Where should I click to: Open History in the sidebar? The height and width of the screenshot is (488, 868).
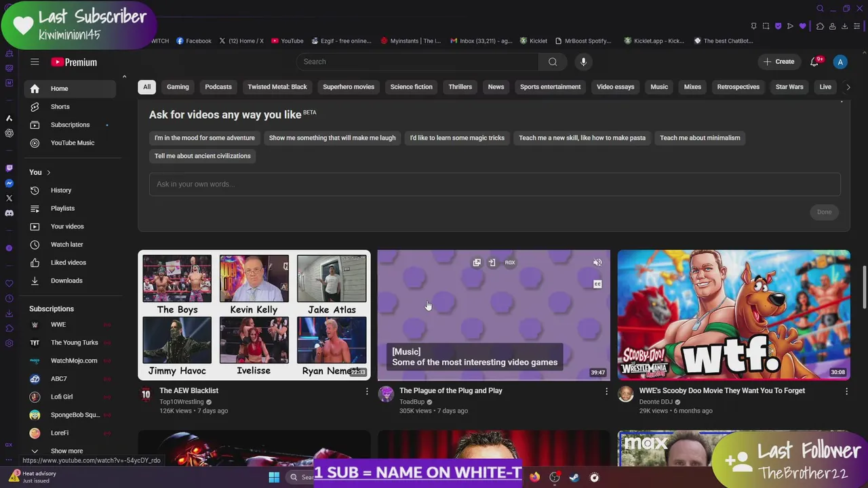click(x=71, y=190)
